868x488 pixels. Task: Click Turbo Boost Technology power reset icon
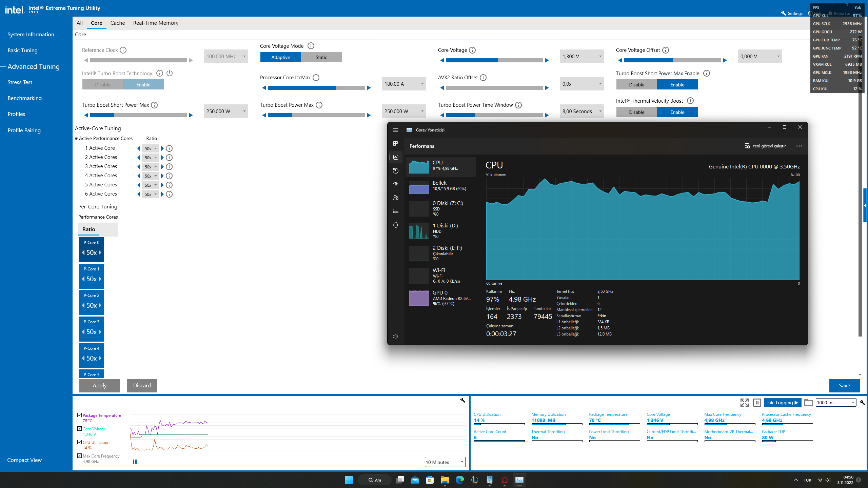click(170, 73)
